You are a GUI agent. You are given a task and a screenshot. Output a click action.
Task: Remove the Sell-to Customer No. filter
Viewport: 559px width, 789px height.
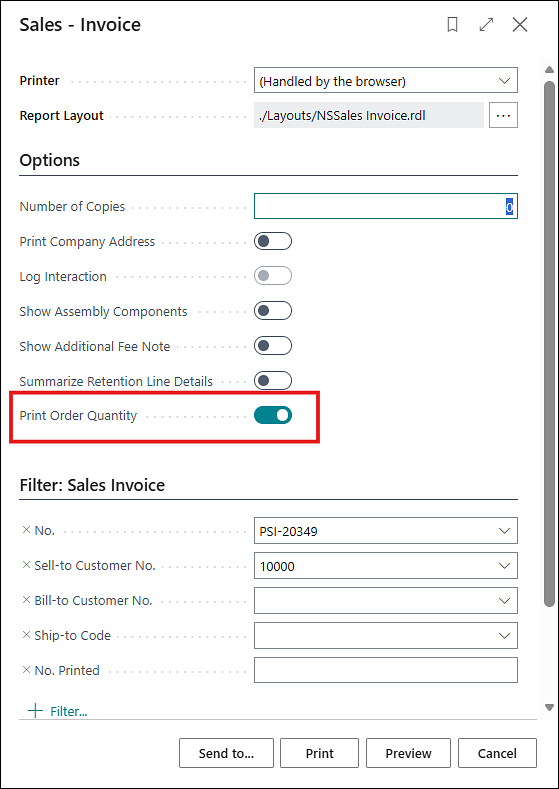coord(27,565)
